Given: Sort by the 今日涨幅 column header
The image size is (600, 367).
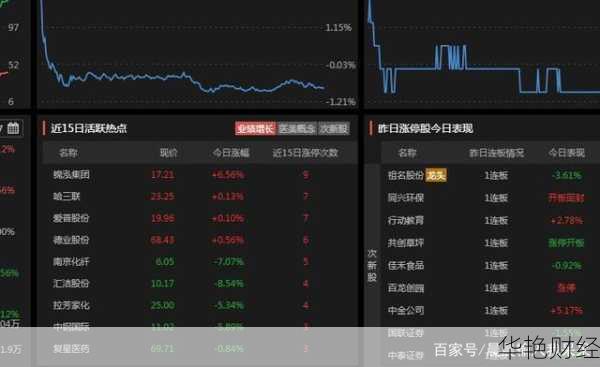Looking at the screenshot, I should (231, 153).
